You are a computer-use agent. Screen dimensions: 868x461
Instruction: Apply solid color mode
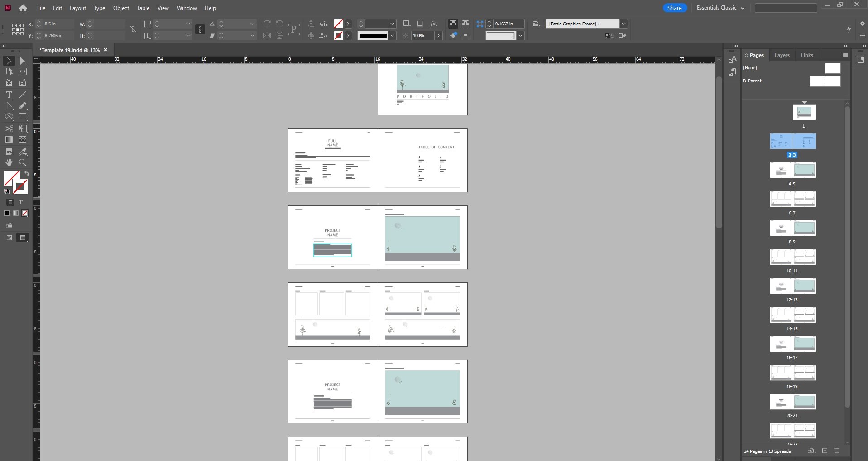coord(7,213)
